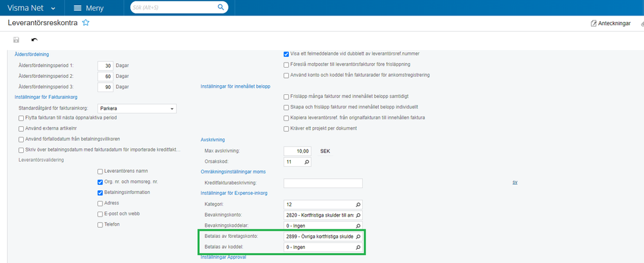Click the Kreditfakturabeskrivning text field

click(x=322, y=183)
